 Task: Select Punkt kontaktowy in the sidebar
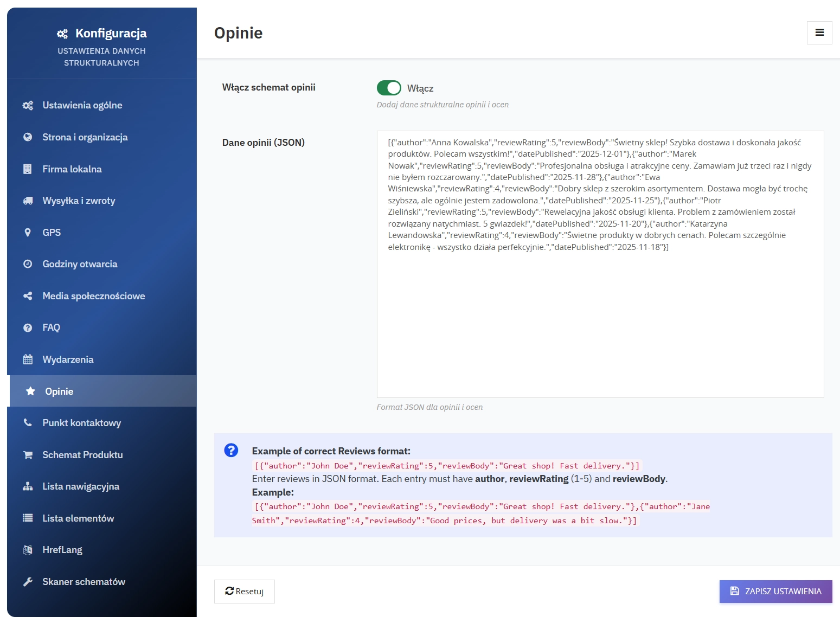pos(81,423)
